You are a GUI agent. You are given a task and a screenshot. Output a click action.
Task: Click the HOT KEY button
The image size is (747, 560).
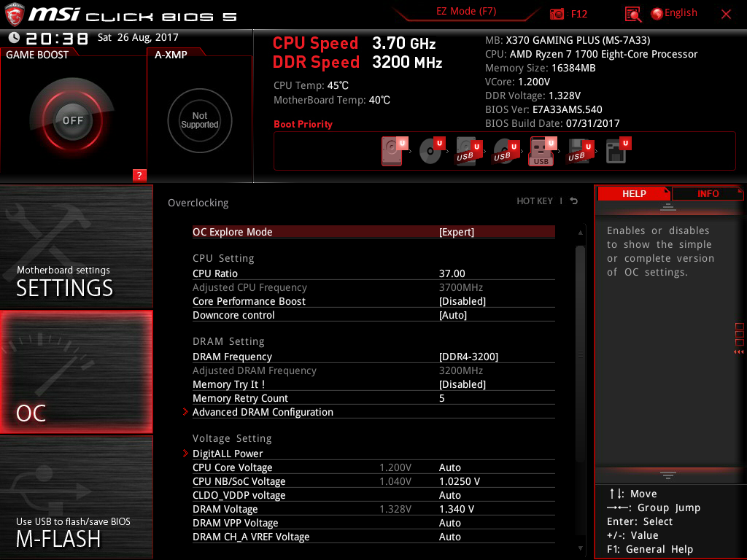point(535,201)
